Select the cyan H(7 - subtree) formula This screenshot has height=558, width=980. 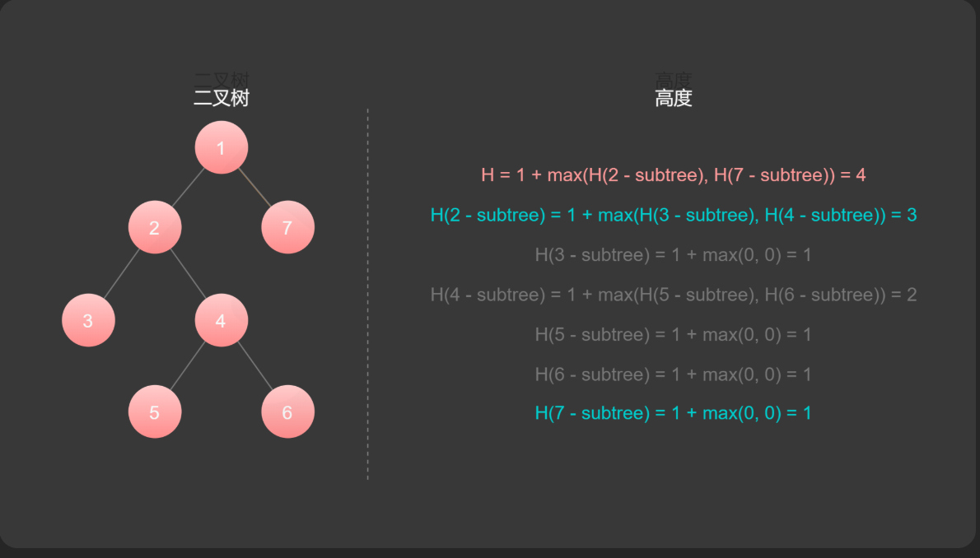[673, 413]
